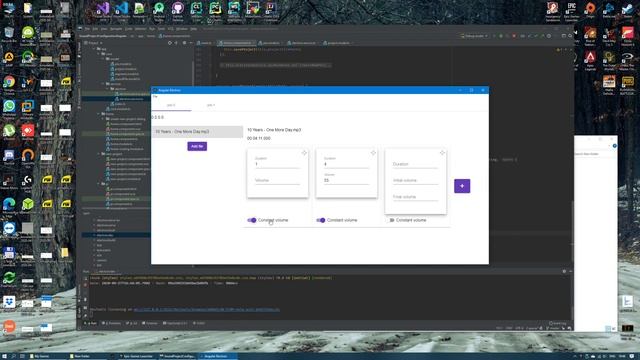Viewport: 640px width, 360px height.
Task: Open Google Chrome desktop shortcut
Action: point(9,84)
